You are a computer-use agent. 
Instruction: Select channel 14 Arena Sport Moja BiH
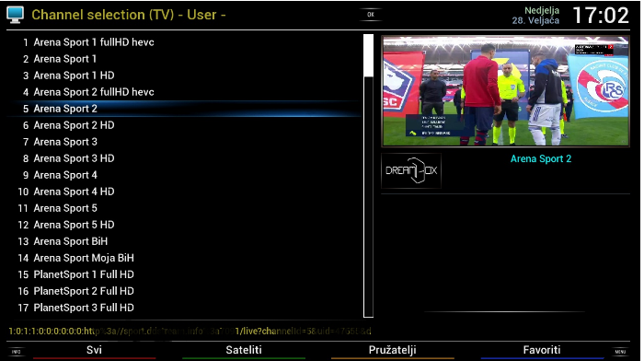pos(184,258)
